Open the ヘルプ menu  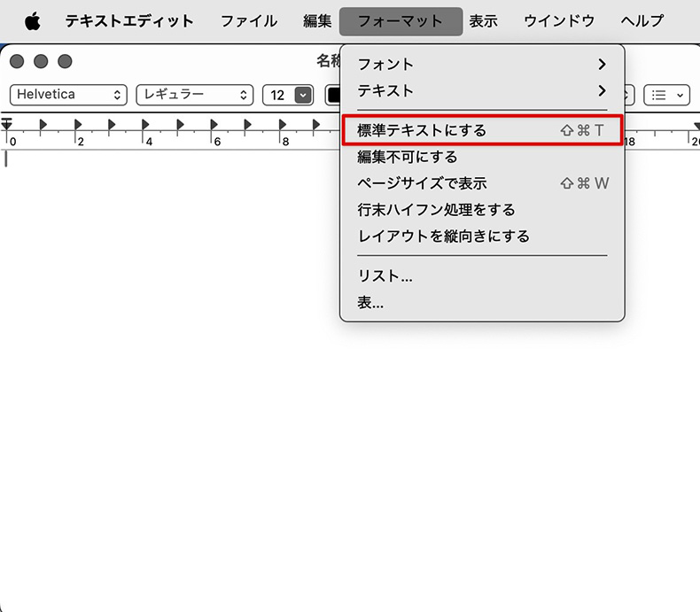point(642,21)
